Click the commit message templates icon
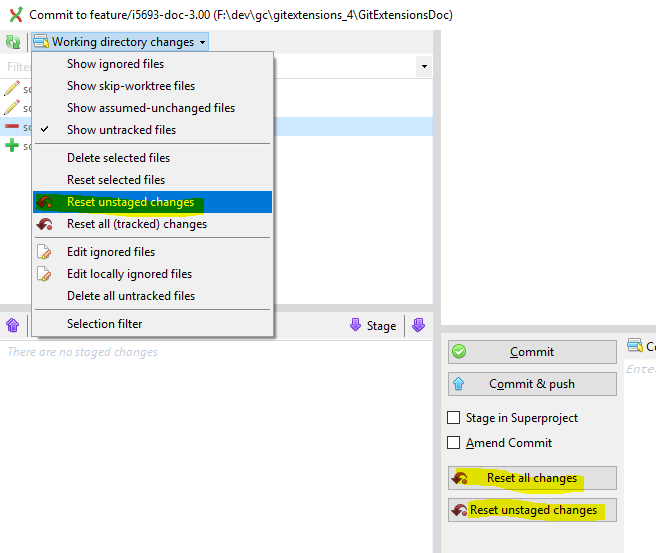Viewport: 656px width, 553px height. coord(635,346)
